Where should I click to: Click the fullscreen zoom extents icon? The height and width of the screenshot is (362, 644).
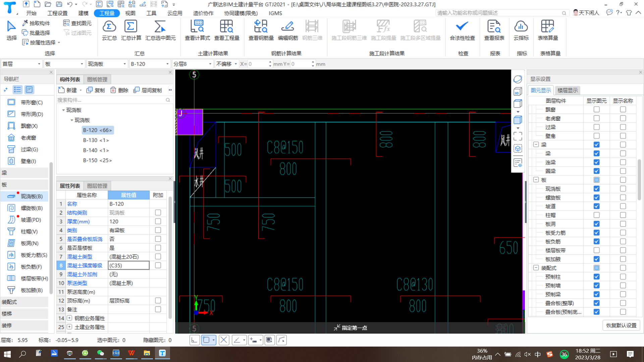[x=518, y=136]
